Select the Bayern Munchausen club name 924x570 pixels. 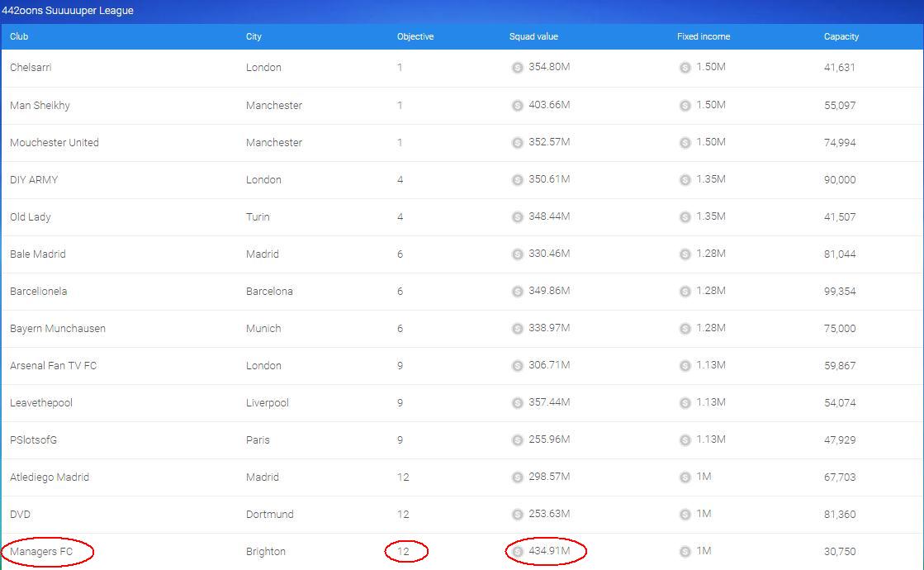point(58,328)
